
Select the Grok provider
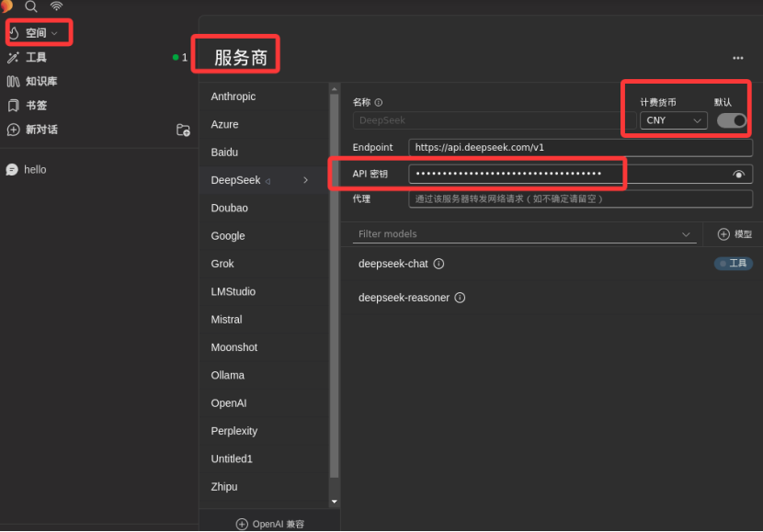(x=264, y=264)
